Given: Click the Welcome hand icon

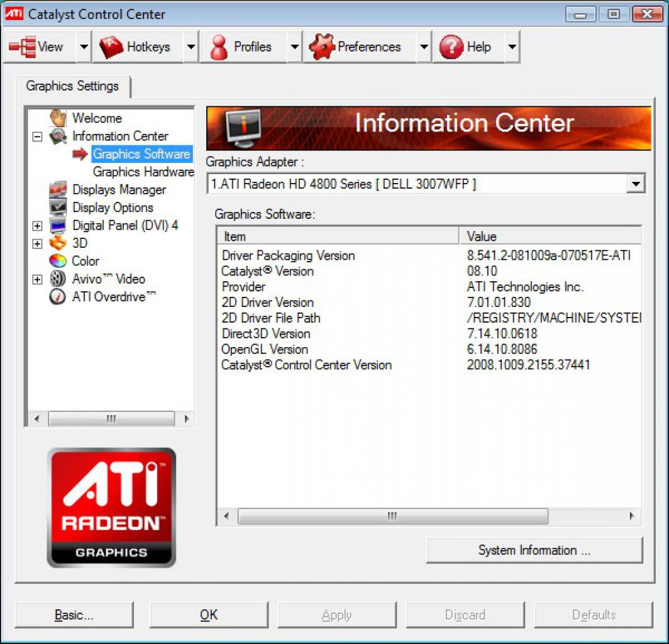Looking at the screenshot, I should point(58,118).
